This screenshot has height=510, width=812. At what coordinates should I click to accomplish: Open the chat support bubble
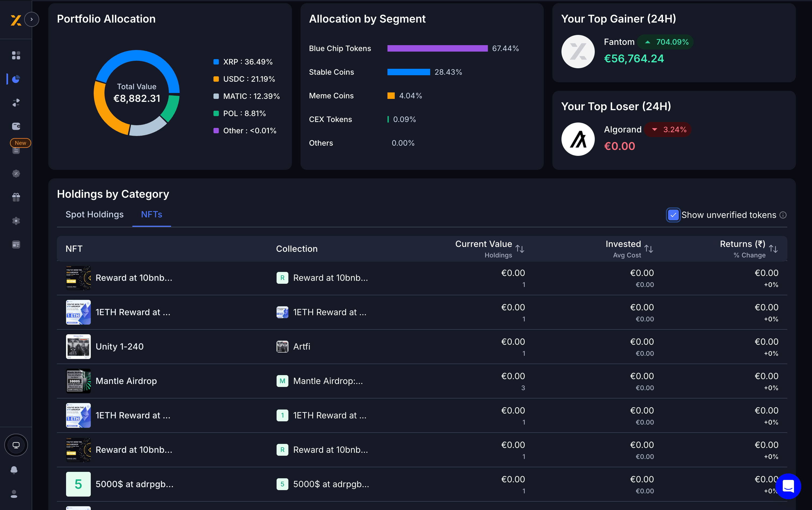[x=788, y=486]
